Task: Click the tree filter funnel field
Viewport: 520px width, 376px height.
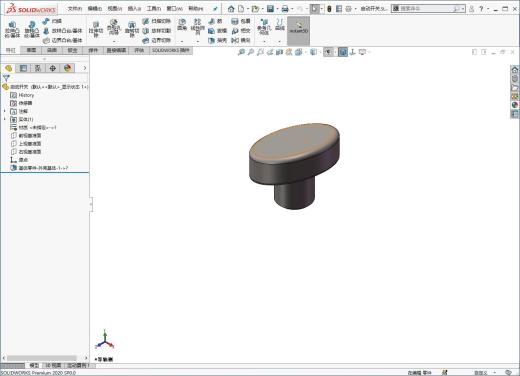Action: (x=45, y=78)
